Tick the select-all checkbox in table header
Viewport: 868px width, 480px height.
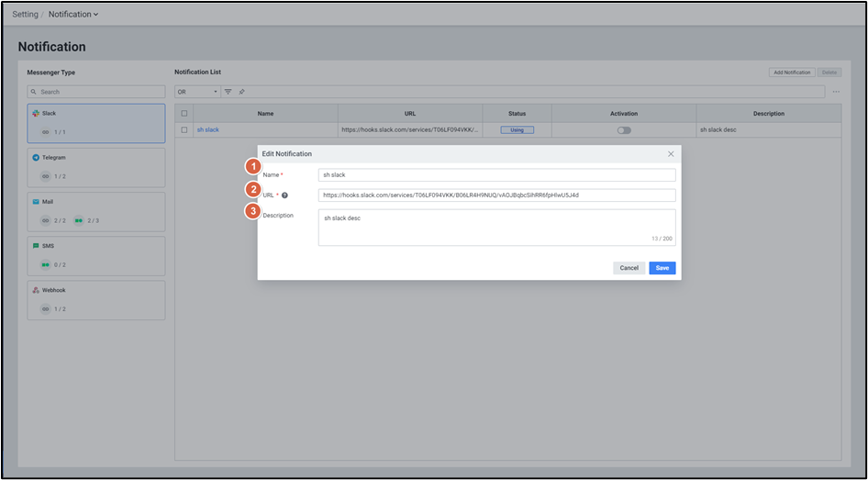point(184,114)
